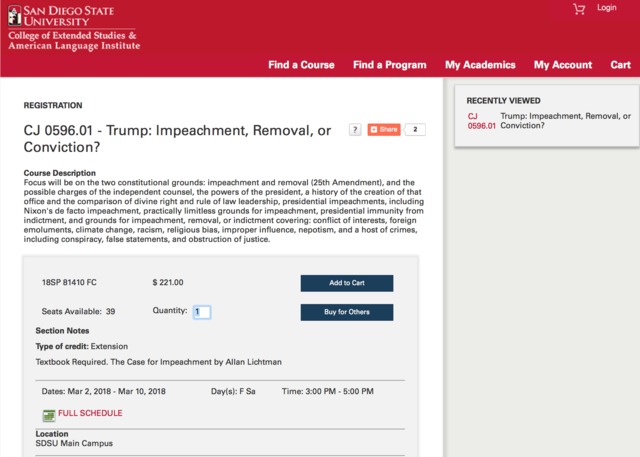Image resolution: width=640 pixels, height=457 pixels.
Task: Click the SDSU Main Campus location text
Action: click(74, 443)
